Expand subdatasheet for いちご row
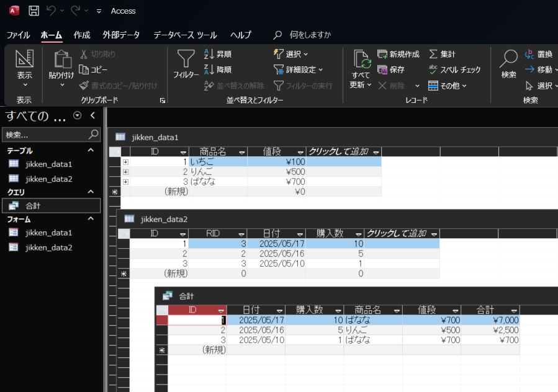Image resolution: width=558 pixels, height=392 pixels. click(x=125, y=162)
